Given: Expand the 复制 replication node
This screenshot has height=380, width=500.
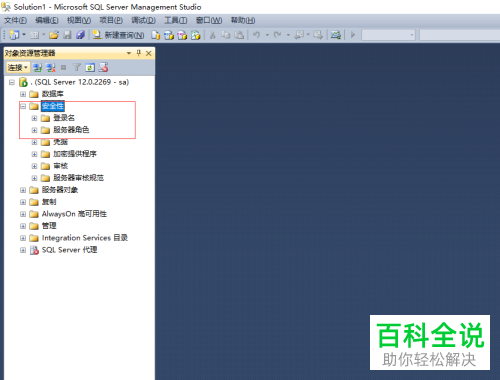Looking at the screenshot, I should 23,202.
